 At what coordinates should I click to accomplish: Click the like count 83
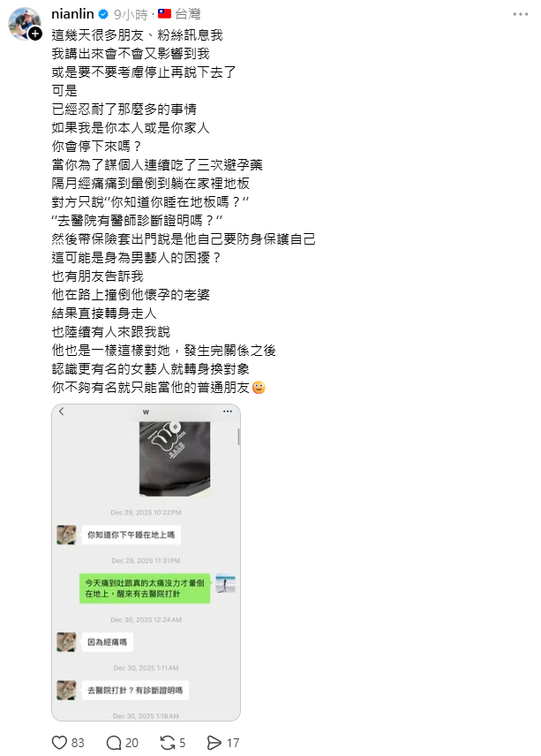78,743
